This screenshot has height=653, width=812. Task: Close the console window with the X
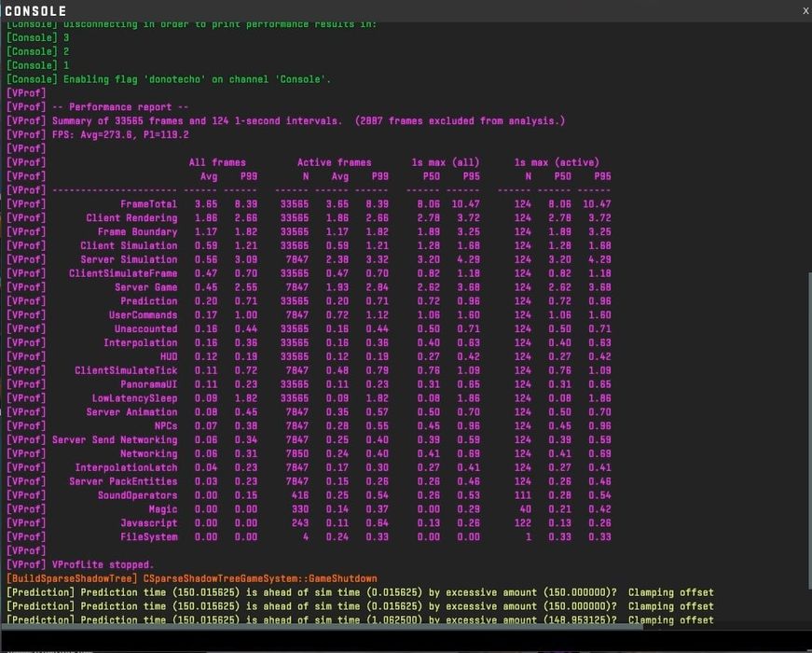pyautogui.click(x=805, y=11)
